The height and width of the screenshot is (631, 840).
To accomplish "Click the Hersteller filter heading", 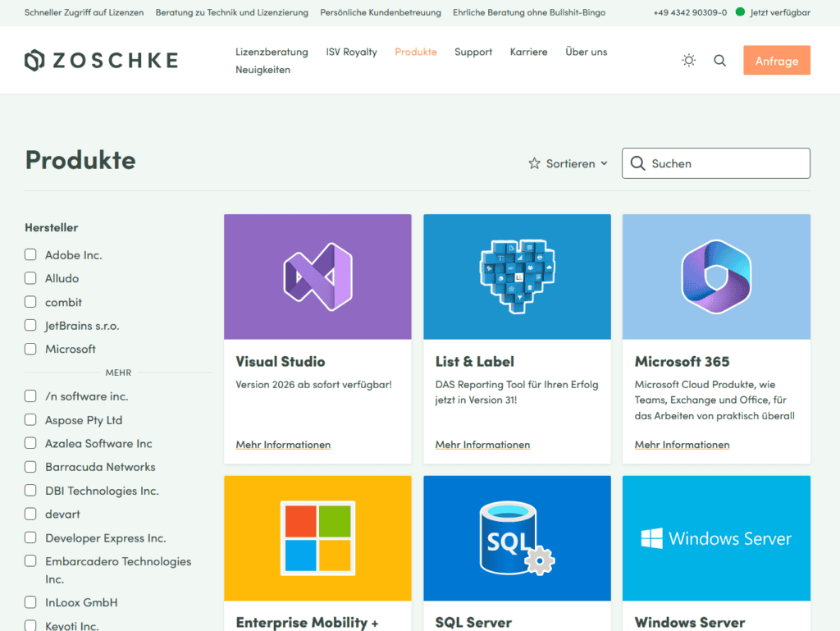I will (52, 227).
